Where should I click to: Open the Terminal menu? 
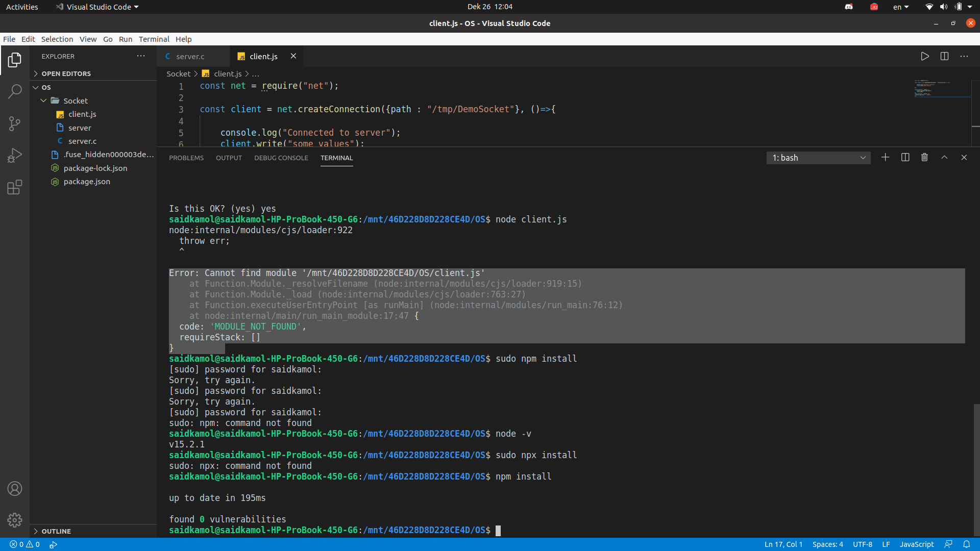point(154,39)
